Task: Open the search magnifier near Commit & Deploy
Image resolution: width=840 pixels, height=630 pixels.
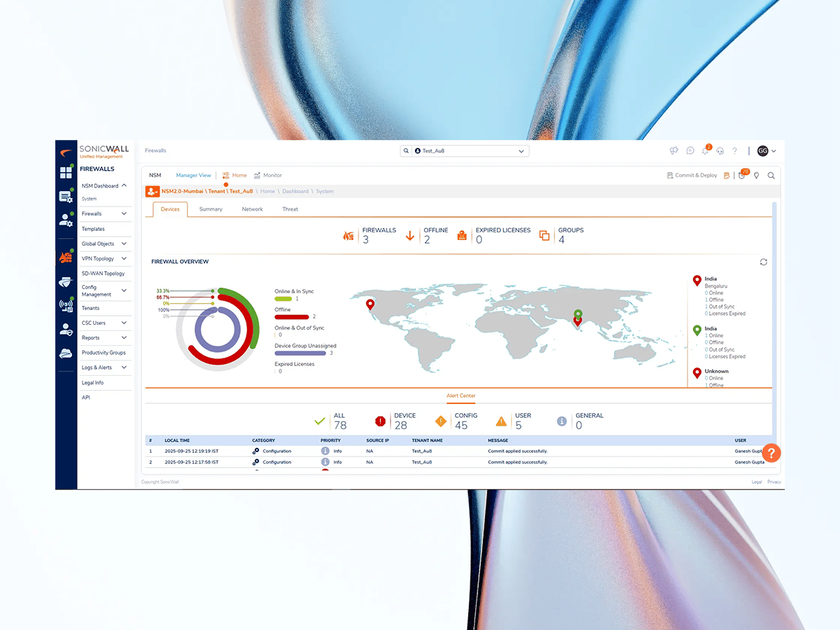Action: click(x=771, y=176)
